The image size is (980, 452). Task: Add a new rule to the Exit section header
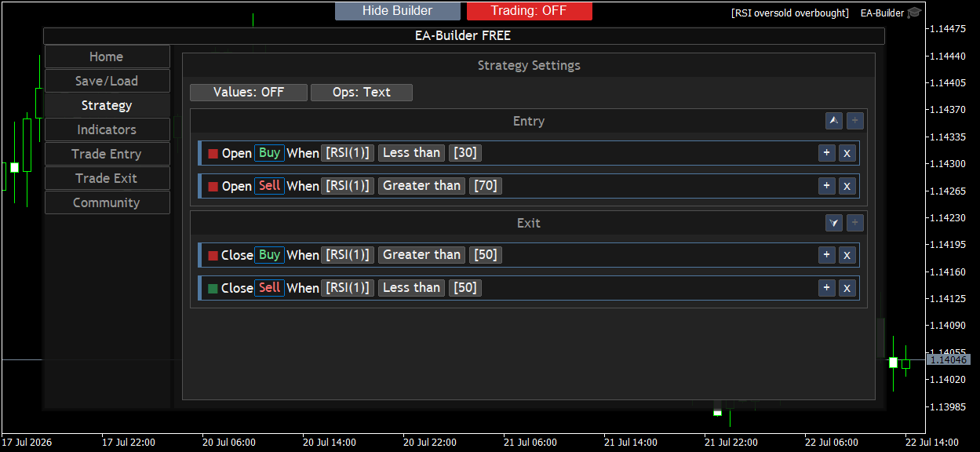[x=855, y=223]
